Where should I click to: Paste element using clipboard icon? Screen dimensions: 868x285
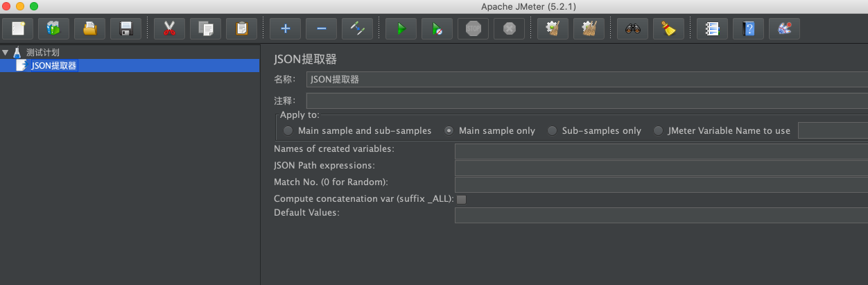[x=241, y=28]
